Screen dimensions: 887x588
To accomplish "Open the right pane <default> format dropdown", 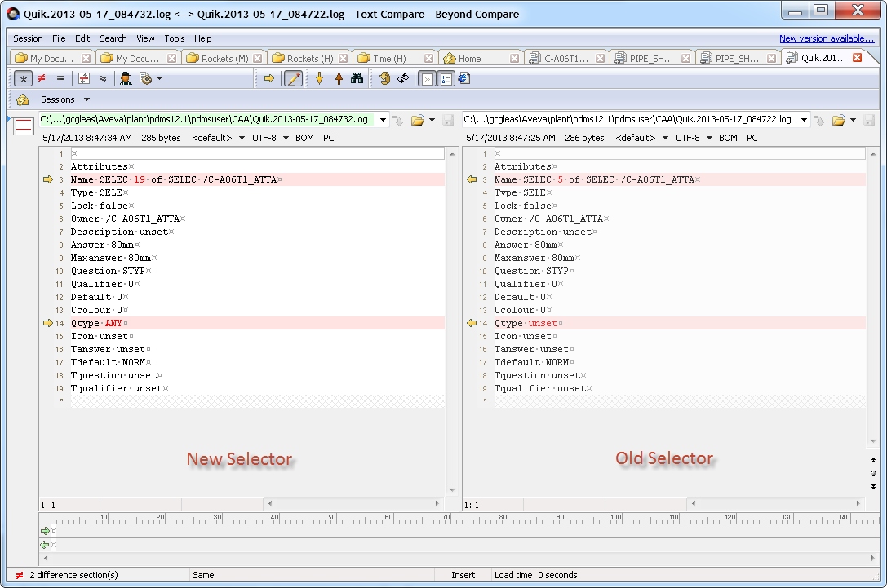I will point(642,138).
